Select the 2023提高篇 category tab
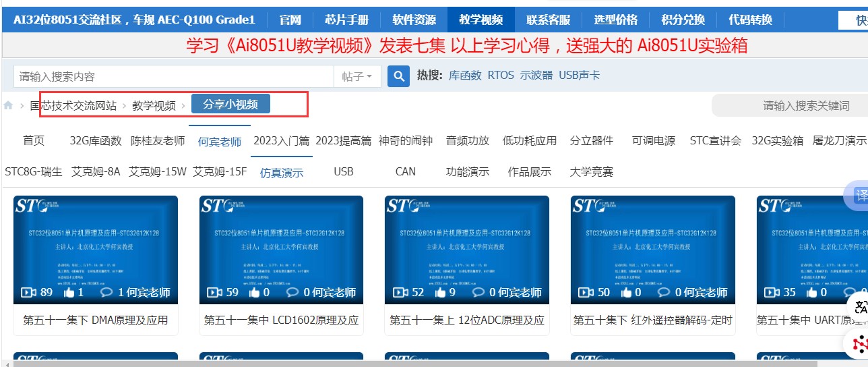Image resolution: width=868 pixels, height=367 pixels. coord(344,140)
